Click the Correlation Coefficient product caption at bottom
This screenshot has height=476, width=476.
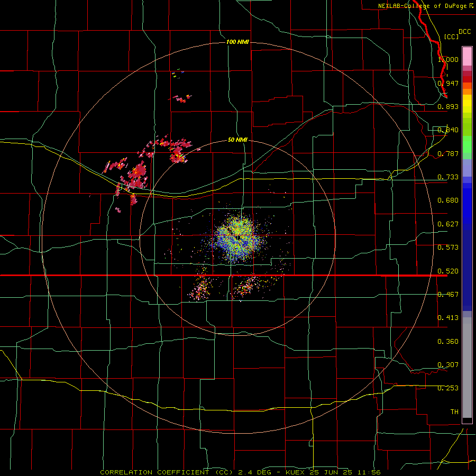pyautogui.click(x=241, y=472)
